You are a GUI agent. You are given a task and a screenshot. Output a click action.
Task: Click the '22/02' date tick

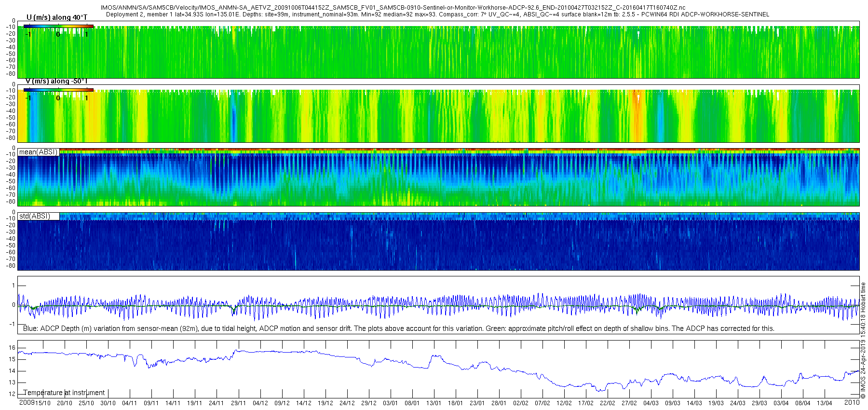tap(608, 403)
